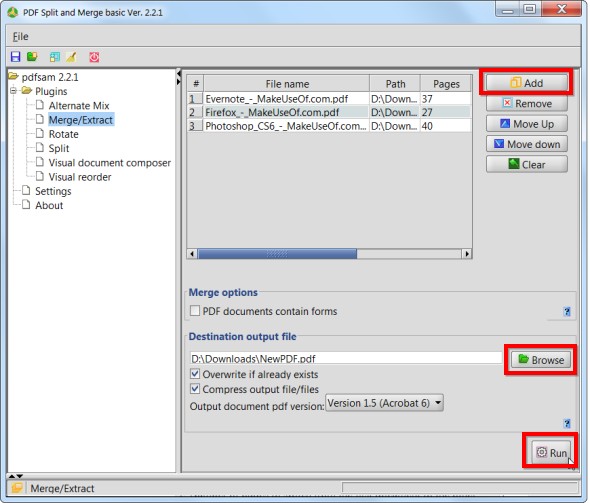Open Settings in the tree
This screenshot has height=503, width=590.
[x=53, y=191]
